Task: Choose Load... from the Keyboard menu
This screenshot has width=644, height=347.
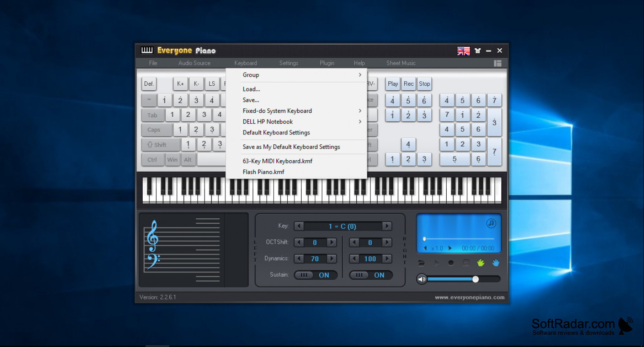Action: pyautogui.click(x=296, y=89)
